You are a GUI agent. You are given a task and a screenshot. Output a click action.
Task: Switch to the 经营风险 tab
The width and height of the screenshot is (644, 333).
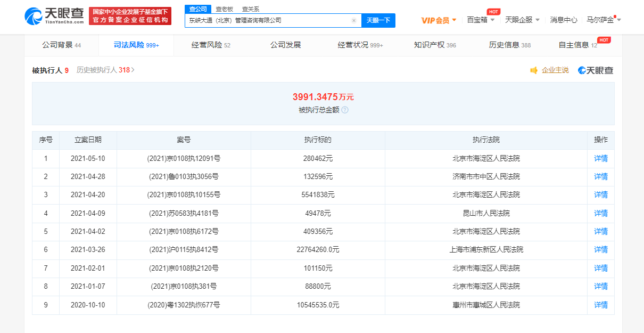211,45
